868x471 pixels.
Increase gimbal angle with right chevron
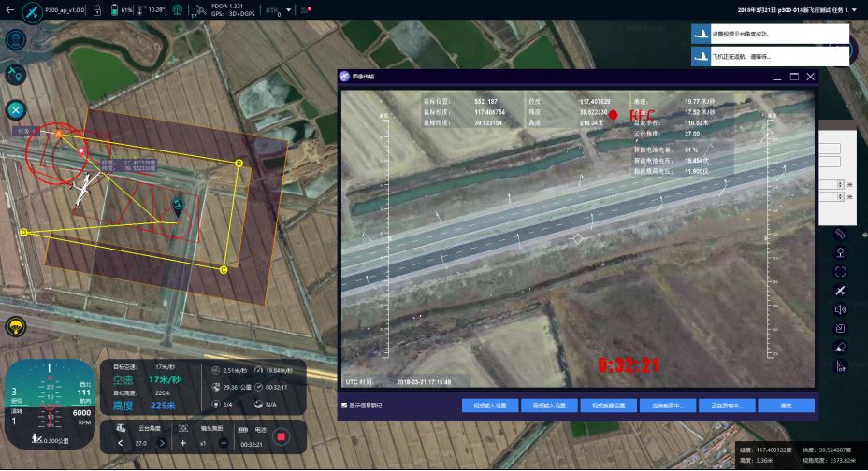(x=161, y=443)
